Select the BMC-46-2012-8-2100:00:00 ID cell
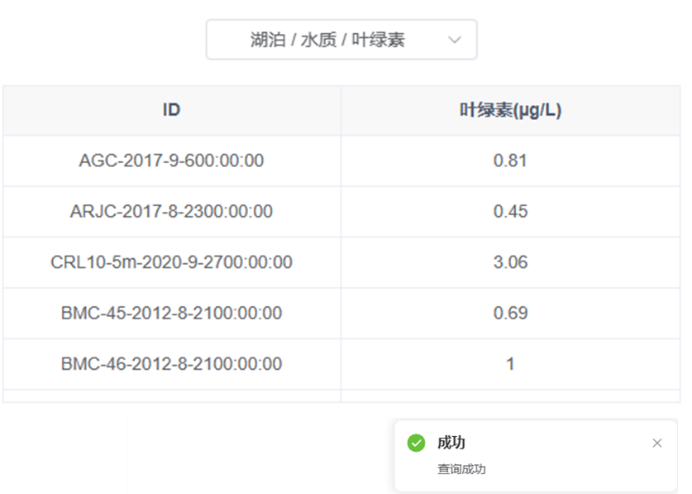 171,364
